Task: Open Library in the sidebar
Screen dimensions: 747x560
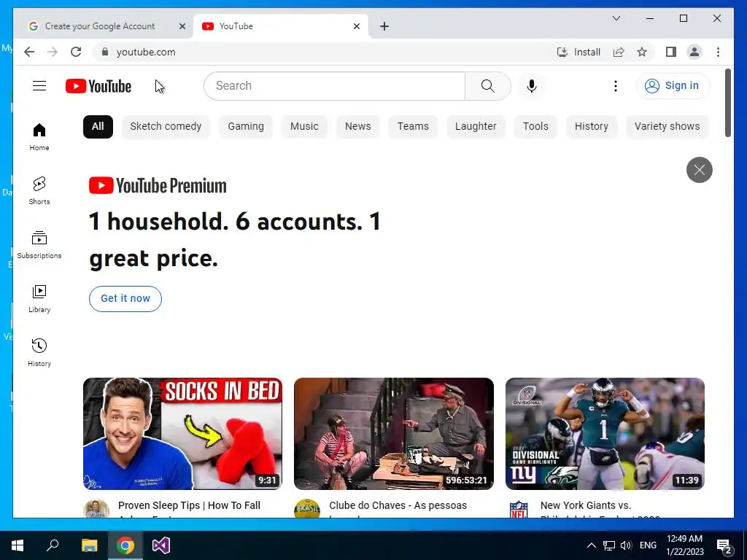Action: tap(39, 298)
